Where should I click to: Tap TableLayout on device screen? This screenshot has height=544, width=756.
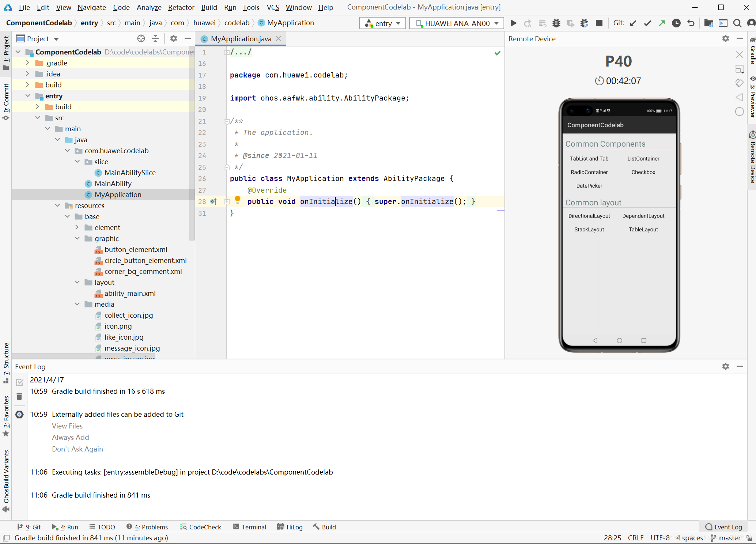(643, 230)
